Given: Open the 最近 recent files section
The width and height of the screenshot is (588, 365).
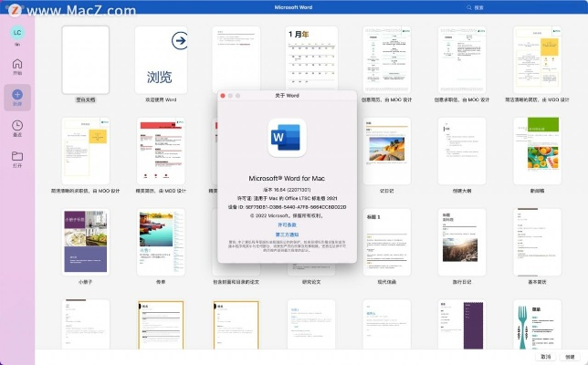Looking at the screenshot, I should [x=17, y=128].
